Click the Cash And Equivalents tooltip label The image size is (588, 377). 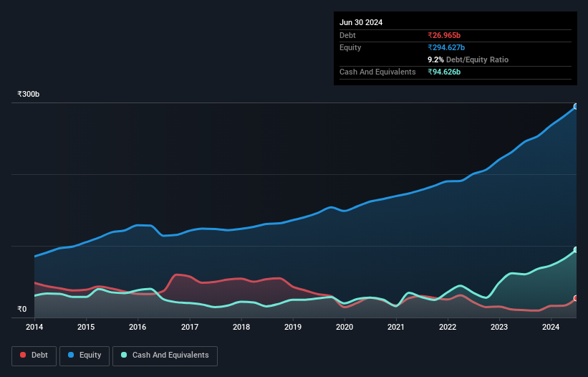(377, 72)
